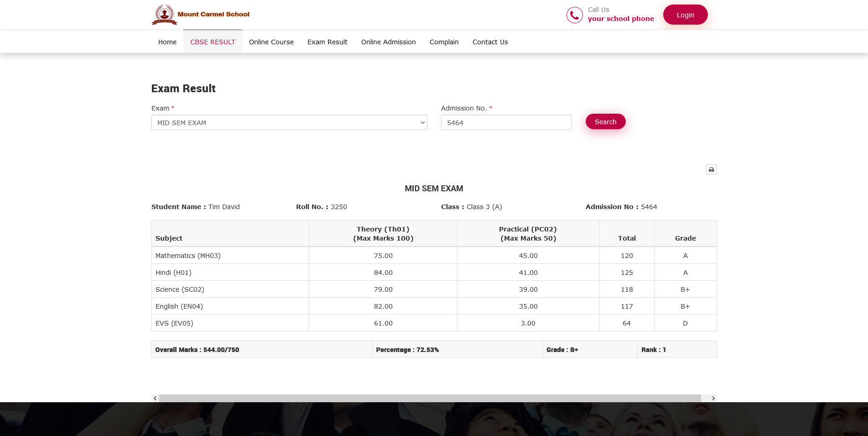Switch to CBSE RESULT tab
Image resolution: width=868 pixels, height=436 pixels.
point(213,42)
